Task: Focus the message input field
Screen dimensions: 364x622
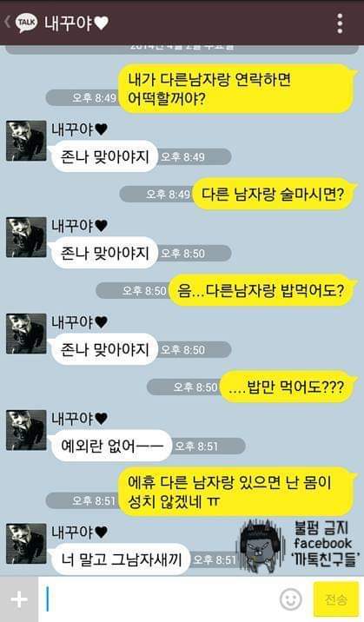Action: click(x=159, y=599)
